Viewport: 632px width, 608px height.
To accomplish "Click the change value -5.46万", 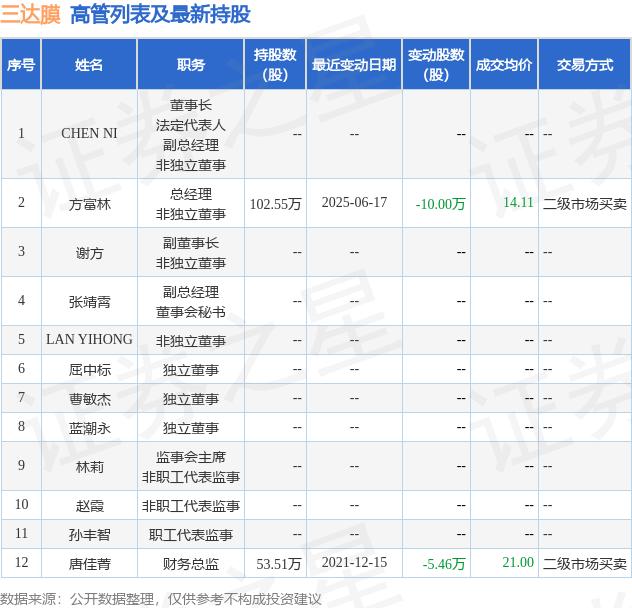I will point(444,564).
